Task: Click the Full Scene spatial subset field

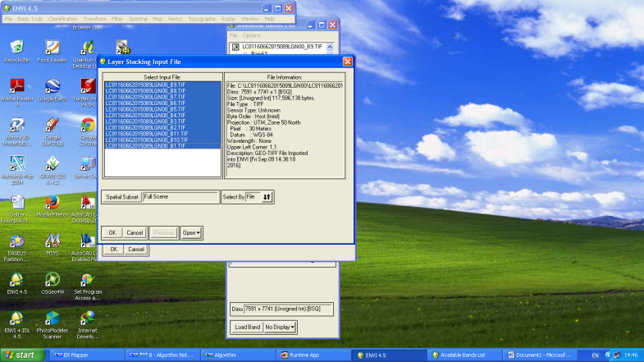Action: [180, 197]
